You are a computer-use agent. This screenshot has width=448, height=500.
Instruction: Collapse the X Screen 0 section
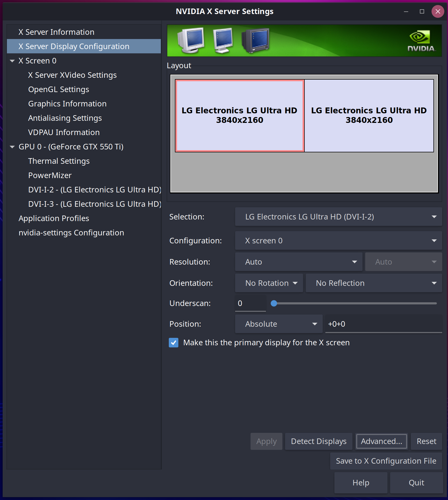[x=12, y=61]
